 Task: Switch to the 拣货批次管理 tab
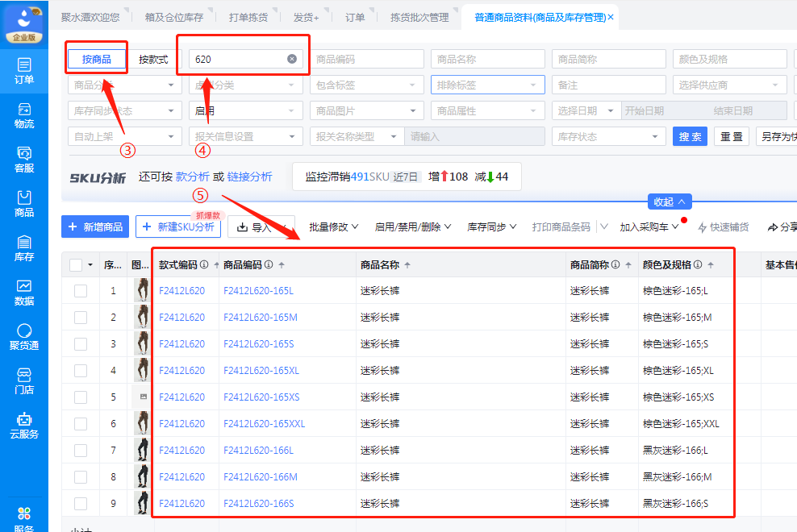[x=419, y=17]
